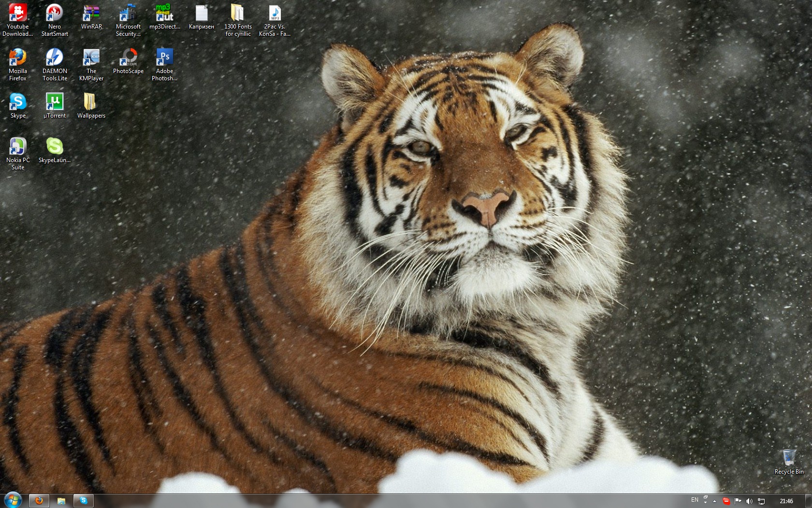This screenshot has width=812, height=508.
Task: Select the PhotoScape desktop icon
Action: [128, 61]
